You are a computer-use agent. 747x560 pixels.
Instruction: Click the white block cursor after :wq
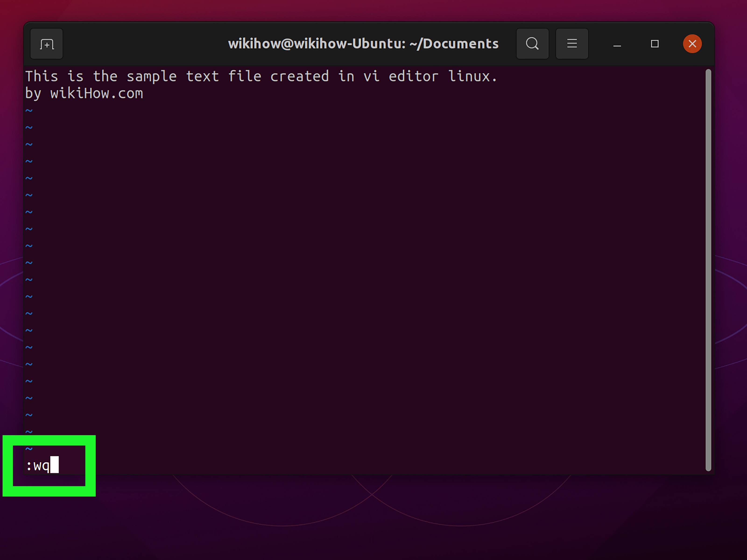pos(54,465)
